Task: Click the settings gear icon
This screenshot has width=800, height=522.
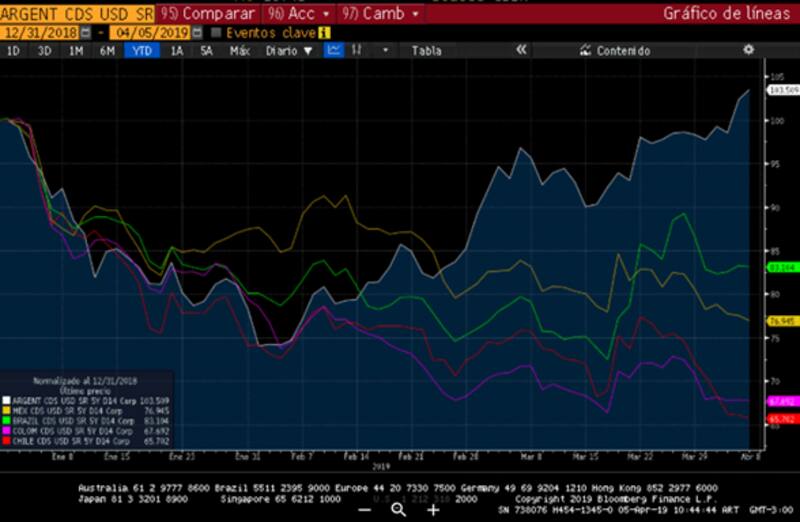Action: 748,50
